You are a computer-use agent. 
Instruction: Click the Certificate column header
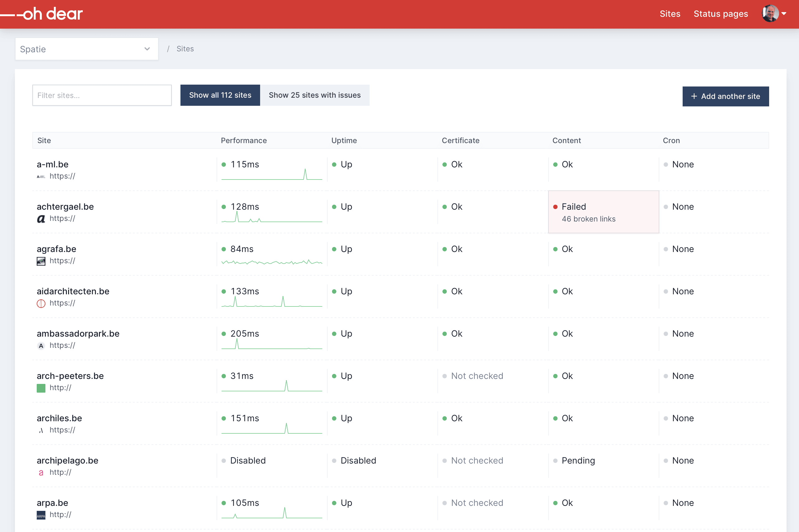pos(460,140)
